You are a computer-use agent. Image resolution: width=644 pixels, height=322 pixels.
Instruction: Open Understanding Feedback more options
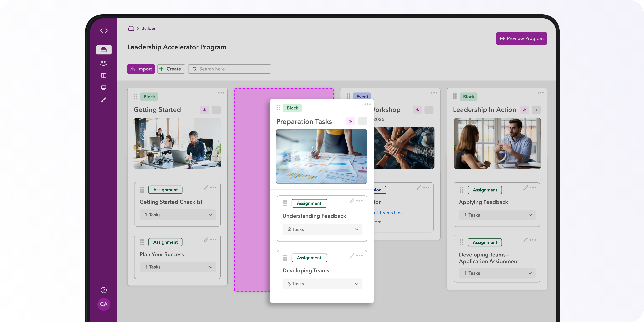coord(359,201)
